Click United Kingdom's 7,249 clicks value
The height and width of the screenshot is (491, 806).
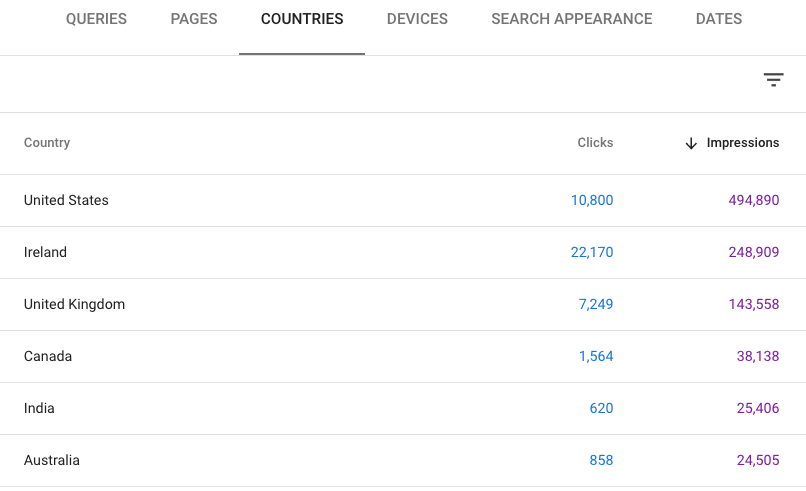[x=596, y=304]
